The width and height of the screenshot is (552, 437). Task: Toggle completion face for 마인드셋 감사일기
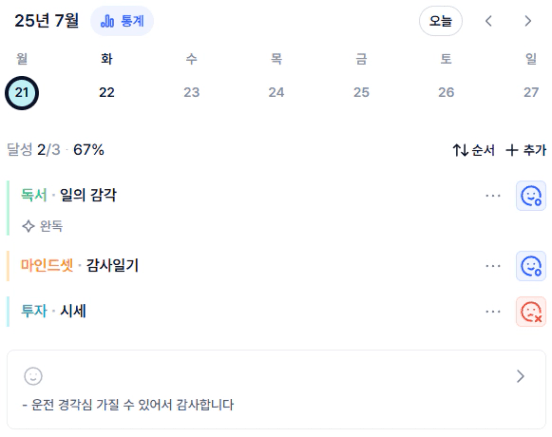pyautogui.click(x=531, y=266)
